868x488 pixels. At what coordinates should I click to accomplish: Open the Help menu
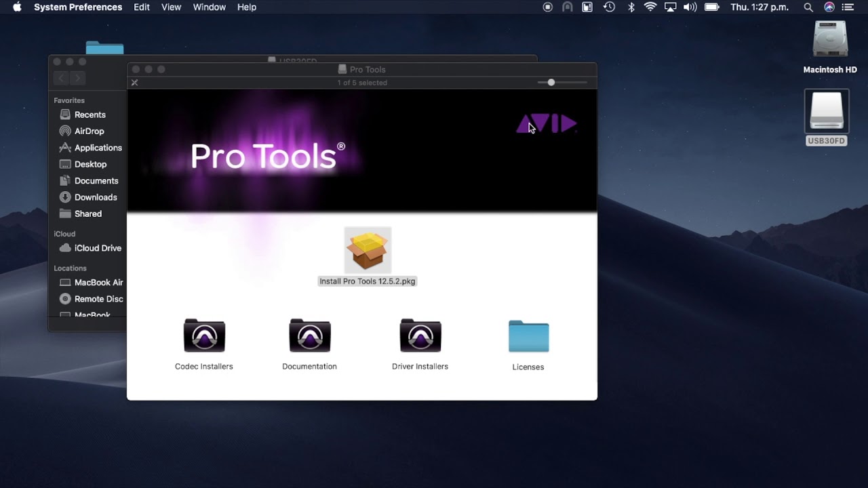pos(247,7)
